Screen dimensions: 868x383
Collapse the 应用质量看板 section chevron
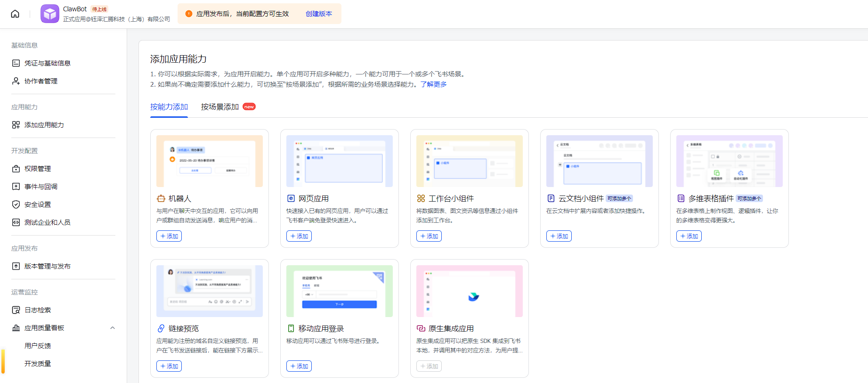point(113,328)
